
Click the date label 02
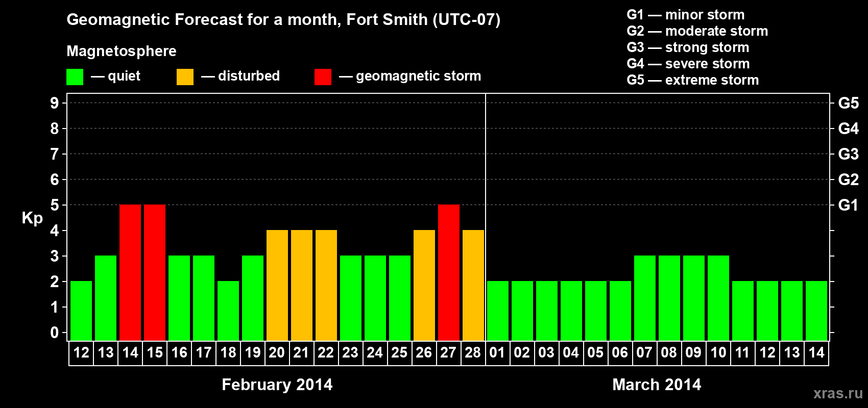pos(522,352)
